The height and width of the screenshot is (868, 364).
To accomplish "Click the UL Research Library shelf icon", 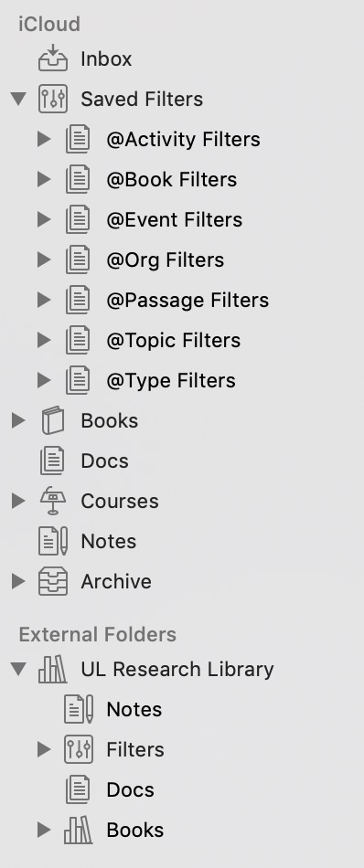I will pos(53,669).
